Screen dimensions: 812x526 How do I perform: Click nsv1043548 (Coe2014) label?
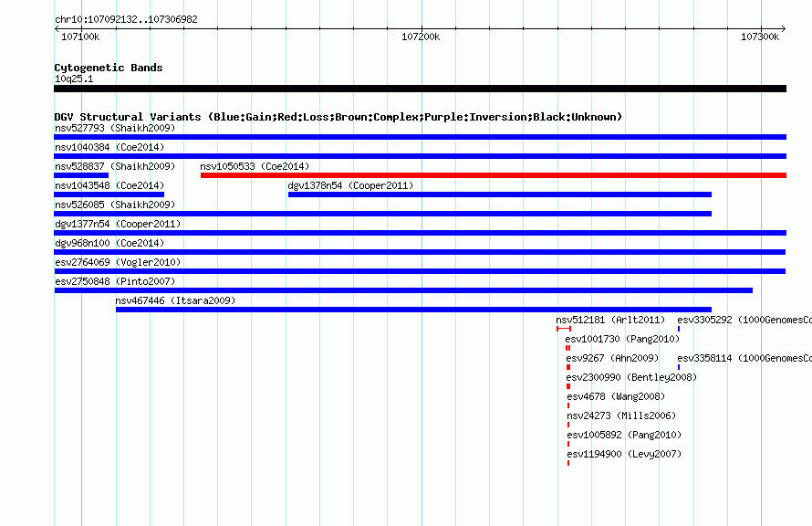[x=109, y=185]
